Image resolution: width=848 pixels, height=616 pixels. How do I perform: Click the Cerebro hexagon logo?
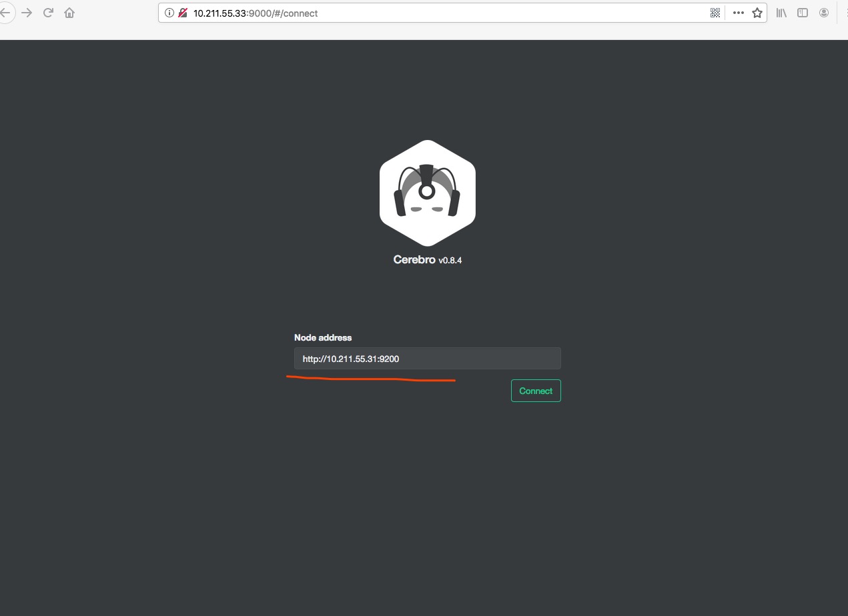tap(427, 193)
